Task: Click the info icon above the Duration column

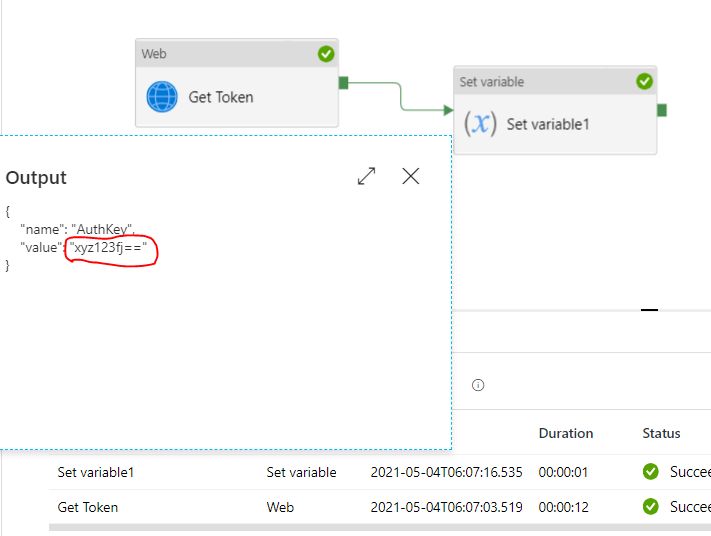Action: (478, 385)
